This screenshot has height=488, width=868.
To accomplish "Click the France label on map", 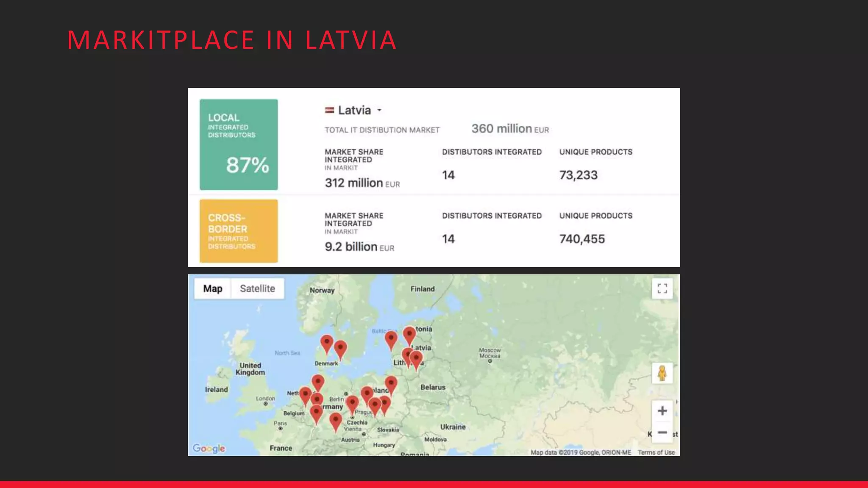I will 281,448.
